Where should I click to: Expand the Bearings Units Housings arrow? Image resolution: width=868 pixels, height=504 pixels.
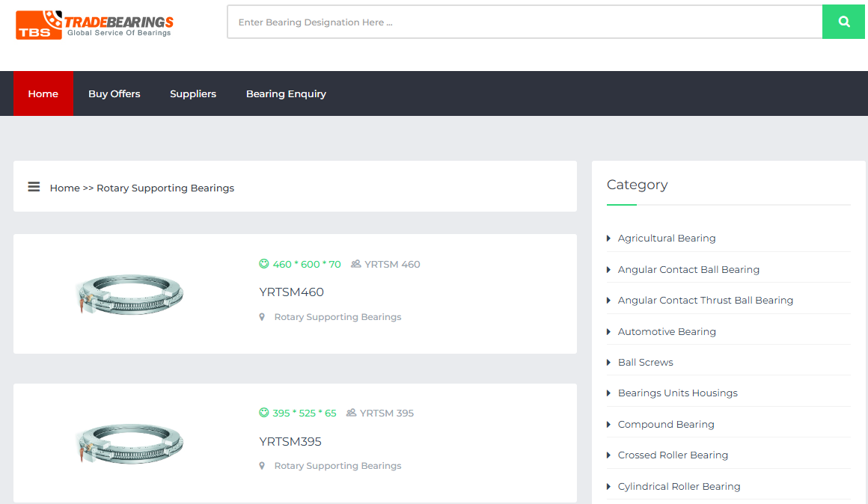pyautogui.click(x=608, y=393)
